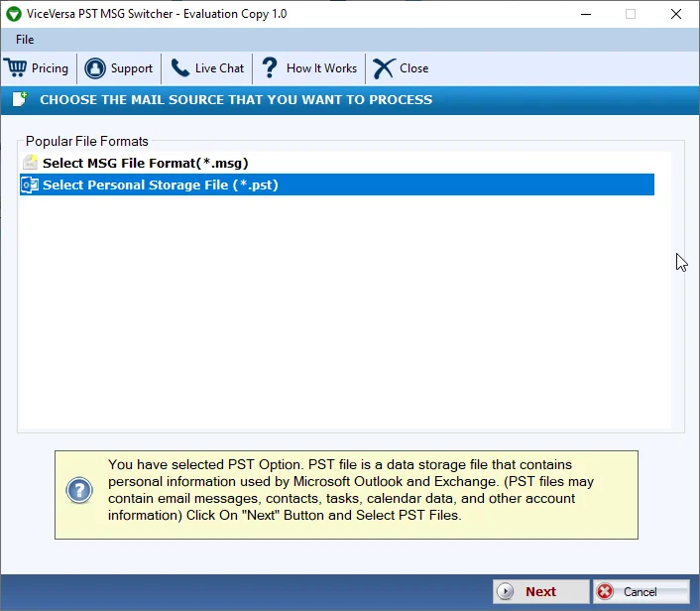Open the Support toolbar label
Screen dimensions: 700x611
click(132, 68)
